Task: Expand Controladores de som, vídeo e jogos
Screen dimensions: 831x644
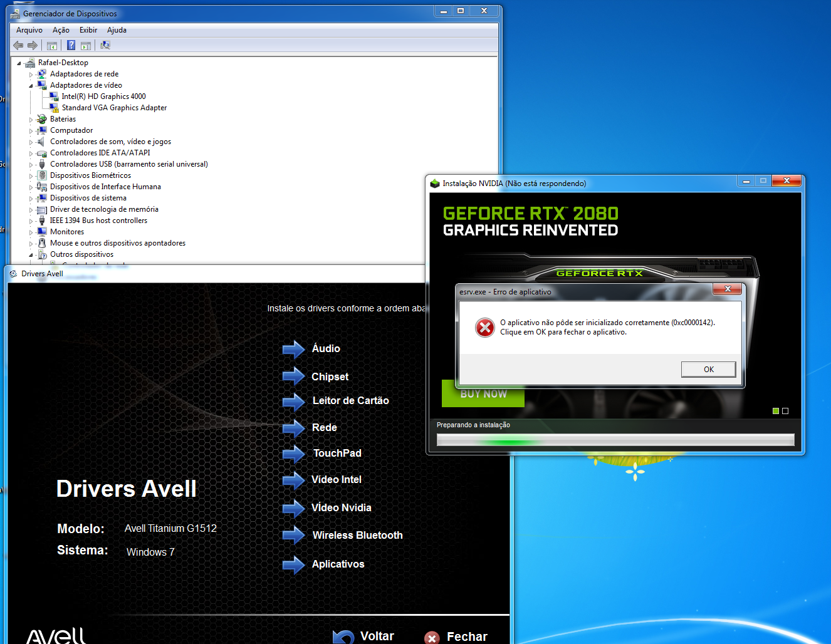Action: pyautogui.click(x=31, y=142)
